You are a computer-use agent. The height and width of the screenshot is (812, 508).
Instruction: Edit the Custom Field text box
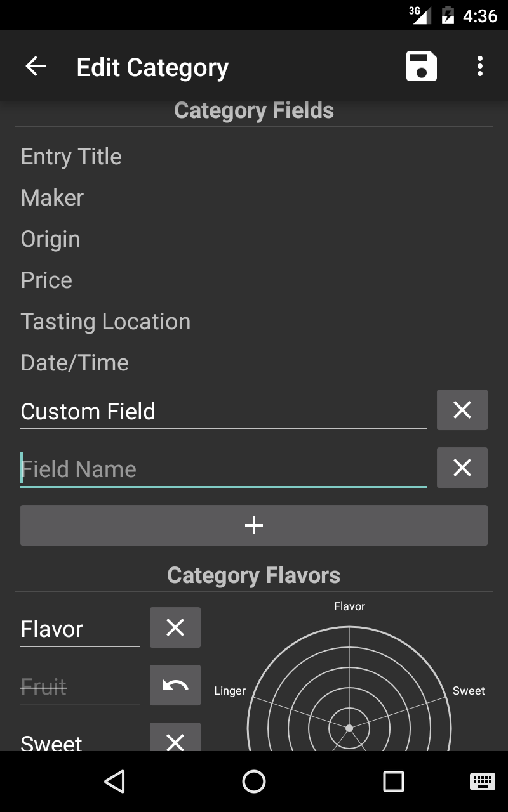coord(222,412)
